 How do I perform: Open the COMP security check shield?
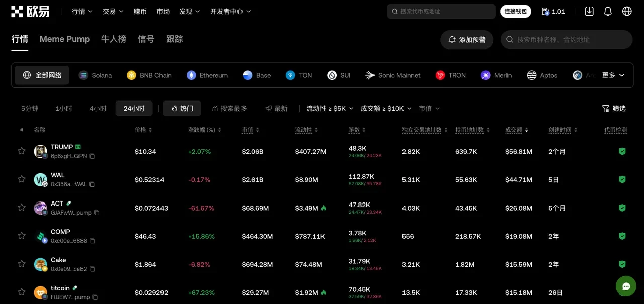622,236
